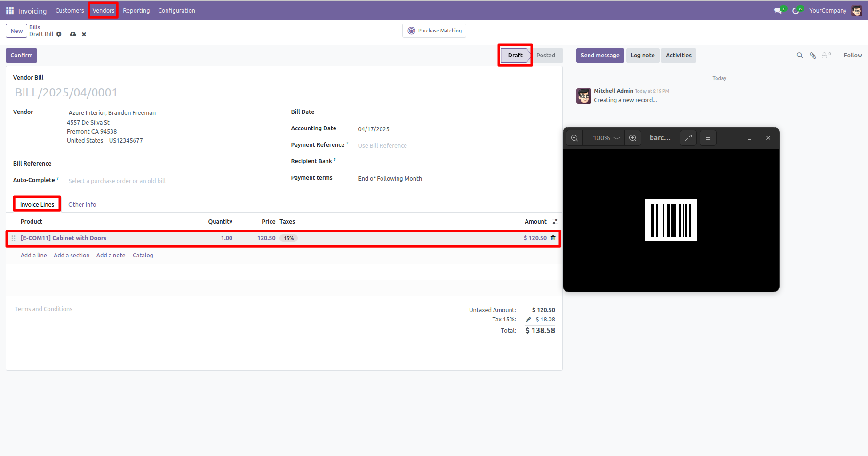Delete the Cabinet with Doors line trash icon
Viewport: 868px width, 456px height.
click(553, 238)
